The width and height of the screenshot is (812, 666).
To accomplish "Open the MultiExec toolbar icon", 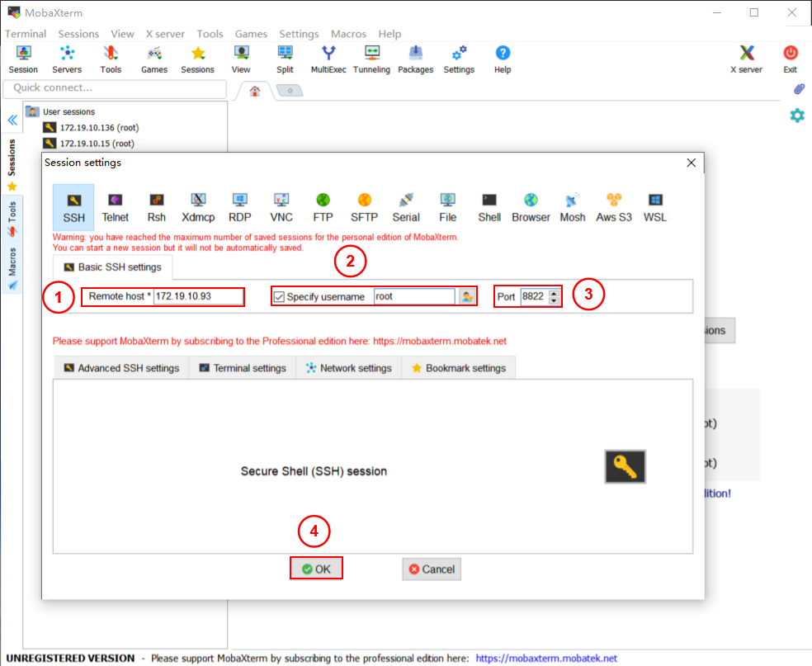I will 328,59.
